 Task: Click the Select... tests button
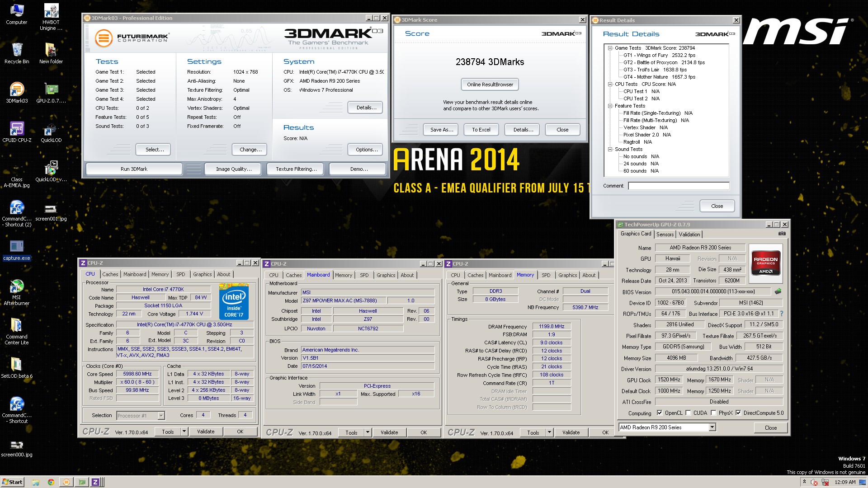(153, 150)
